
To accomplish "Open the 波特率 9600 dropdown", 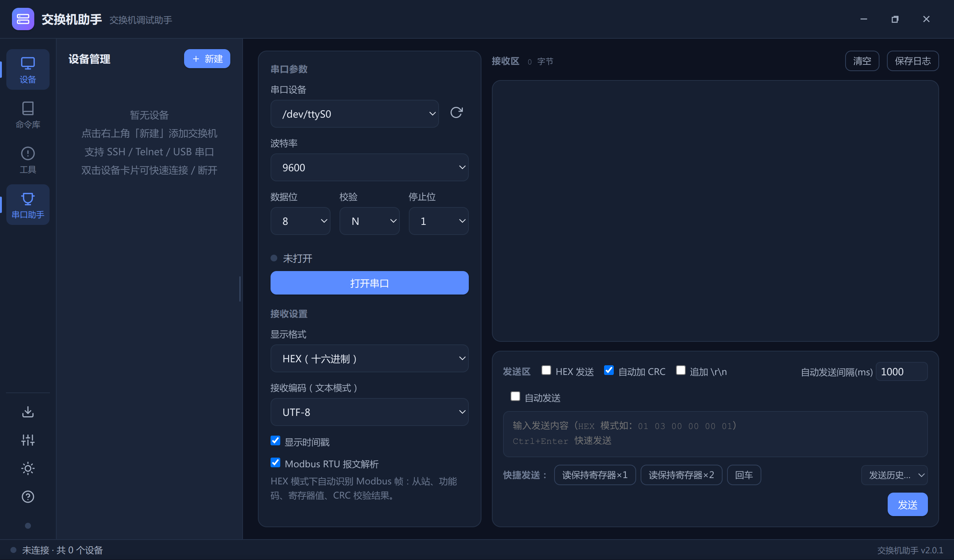I will [369, 167].
